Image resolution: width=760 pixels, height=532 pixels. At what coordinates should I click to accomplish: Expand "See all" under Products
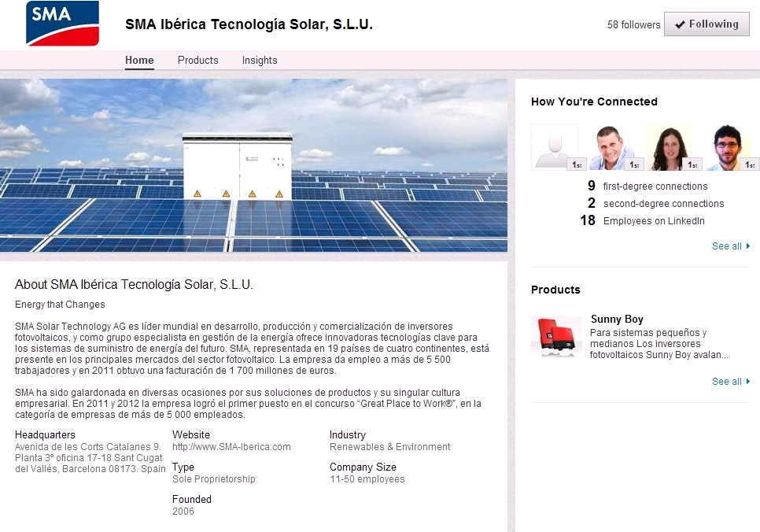pos(728,381)
